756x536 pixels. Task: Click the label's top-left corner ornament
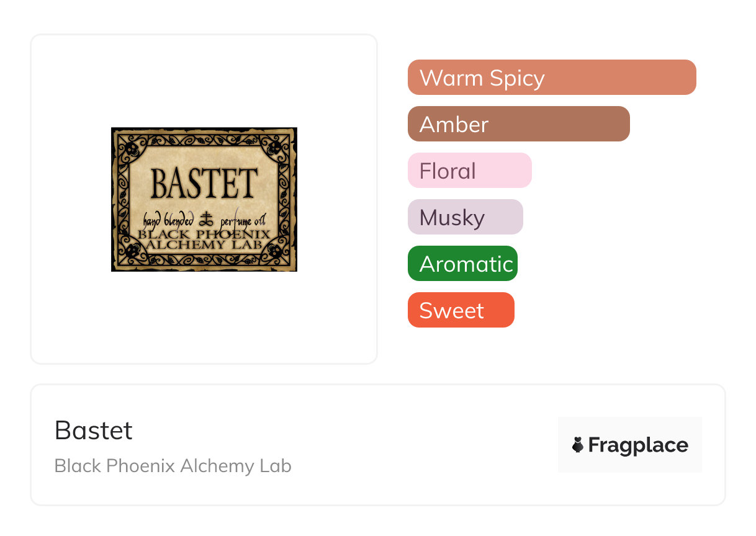(x=132, y=149)
